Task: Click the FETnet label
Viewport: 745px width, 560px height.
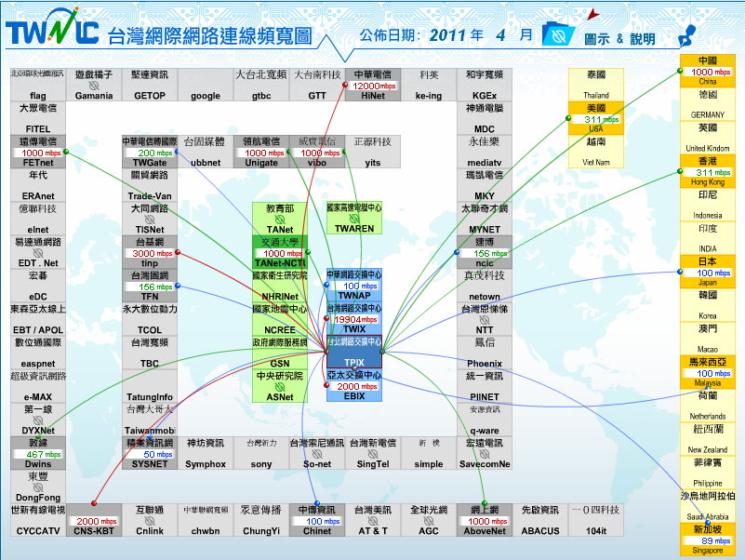Action: pos(38,163)
